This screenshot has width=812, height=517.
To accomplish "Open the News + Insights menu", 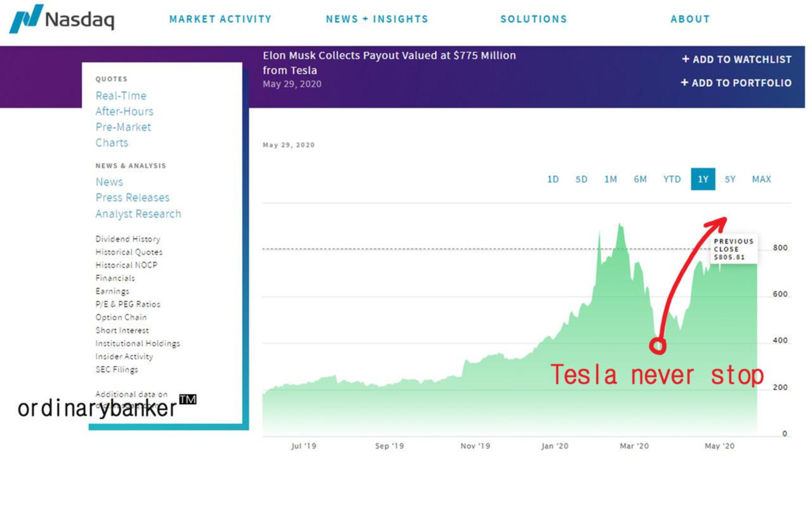I will point(377,19).
